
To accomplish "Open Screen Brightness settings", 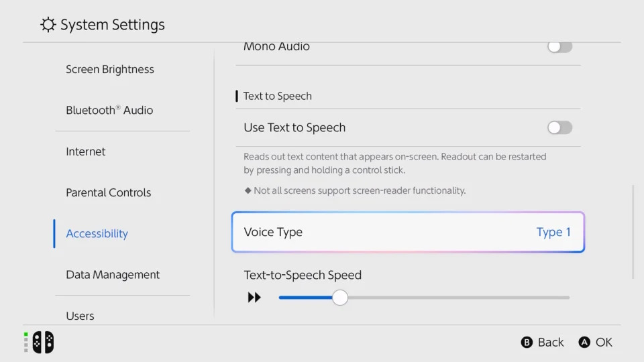I will (x=110, y=69).
